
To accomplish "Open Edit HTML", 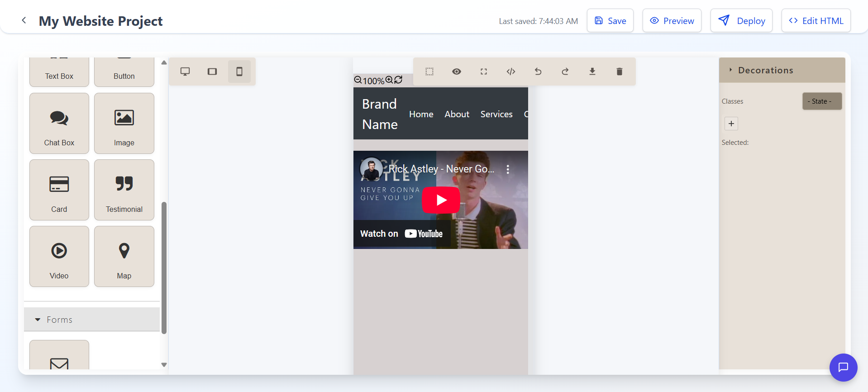I will [x=816, y=21].
